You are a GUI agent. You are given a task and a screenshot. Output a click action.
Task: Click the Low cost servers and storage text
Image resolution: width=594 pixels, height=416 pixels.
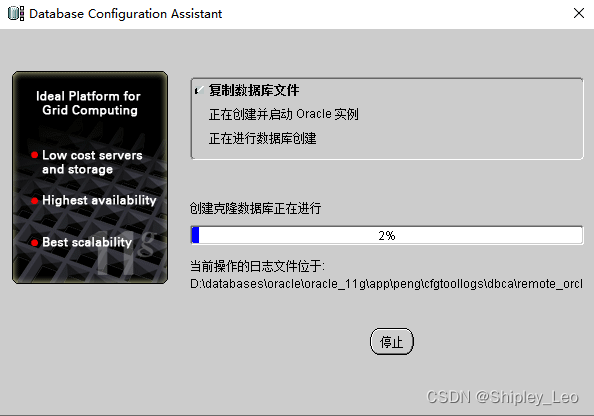92,162
